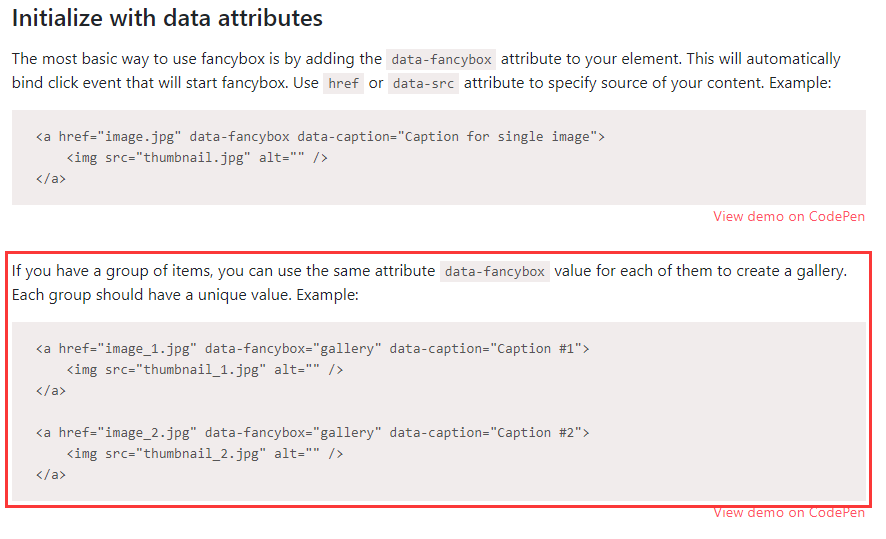
Task: Click the image_2.jpg anchor code line
Action: point(312,433)
